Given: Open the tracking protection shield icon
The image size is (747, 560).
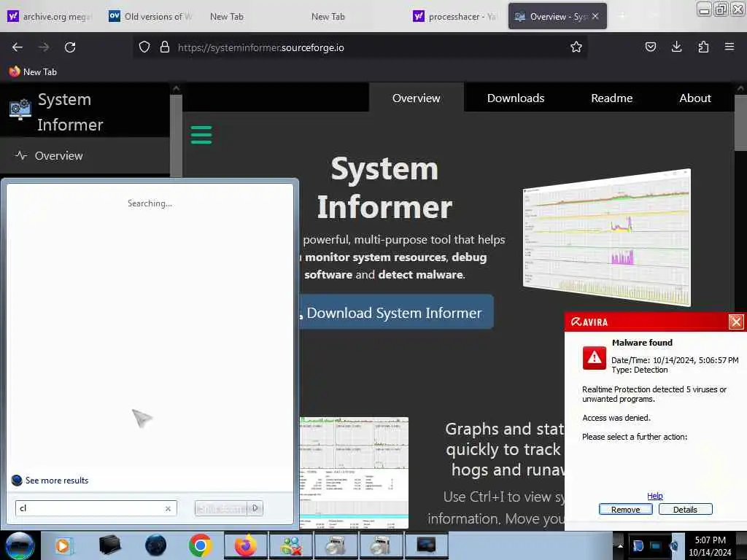Looking at the screenshot, I should coord(144,47).
